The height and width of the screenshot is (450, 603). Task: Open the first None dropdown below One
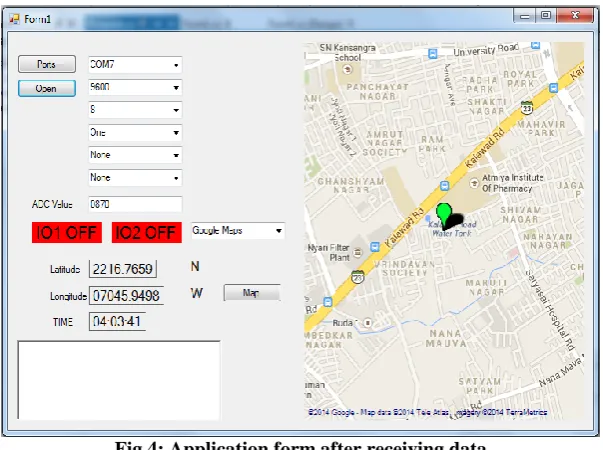pos(135,155)
